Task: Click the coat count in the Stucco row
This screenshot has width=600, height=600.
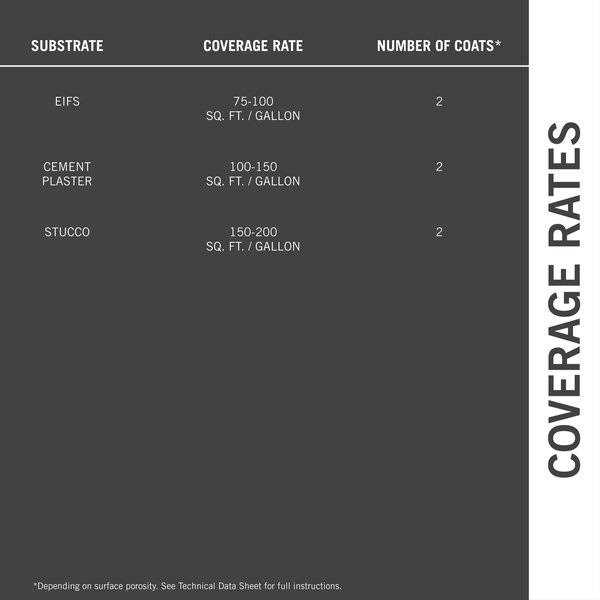Action: pyautogui.click(x=439, y=232)
